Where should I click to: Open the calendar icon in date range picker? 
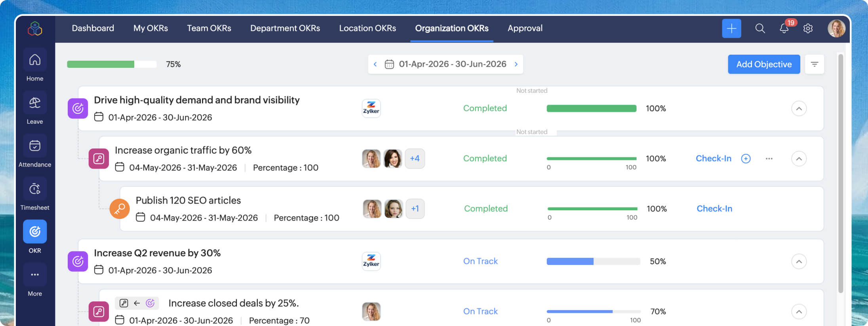pos(389,64)
